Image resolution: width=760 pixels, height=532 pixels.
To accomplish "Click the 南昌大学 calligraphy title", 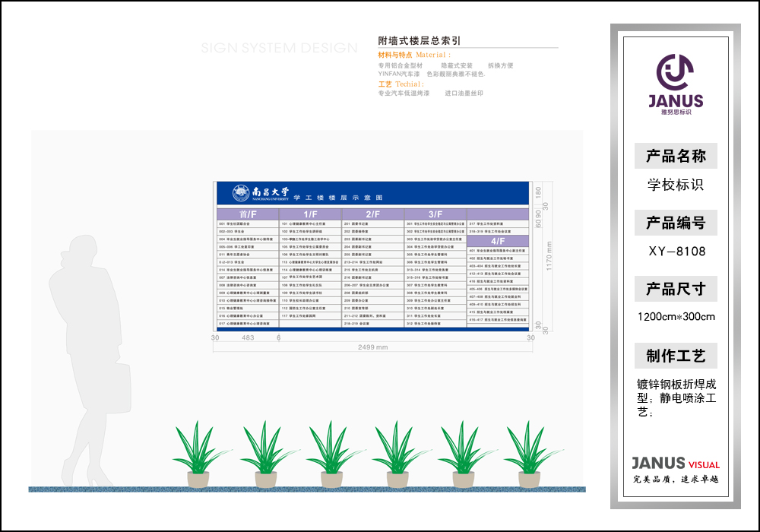I will [x=269, y=192].
